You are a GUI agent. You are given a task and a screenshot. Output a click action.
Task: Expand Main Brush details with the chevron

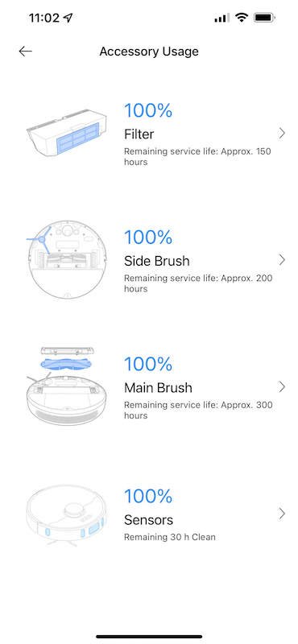tap(282, 386)
